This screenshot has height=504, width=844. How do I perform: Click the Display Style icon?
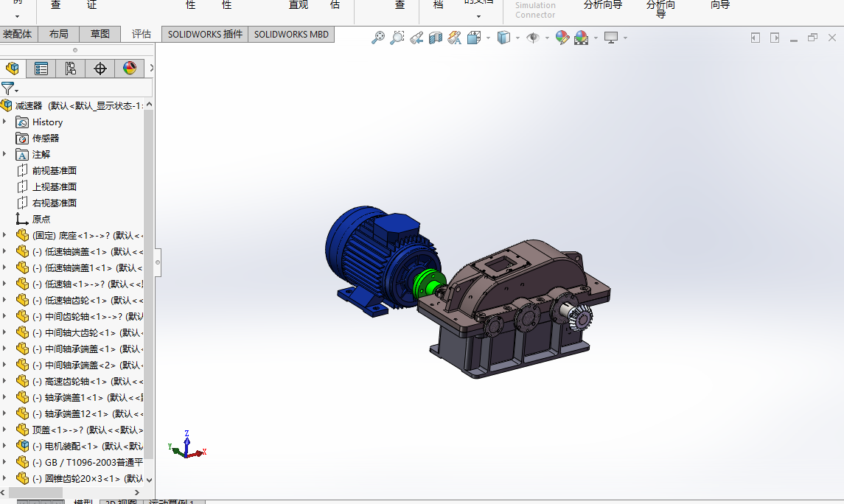[503, 38]
